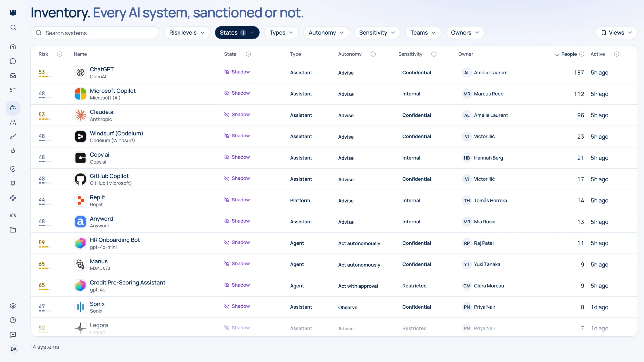The width and height of the screenshot is (644, 362).
Task: Open the Views dropdown
Action: pyautogui.click(x=617, y=33)
